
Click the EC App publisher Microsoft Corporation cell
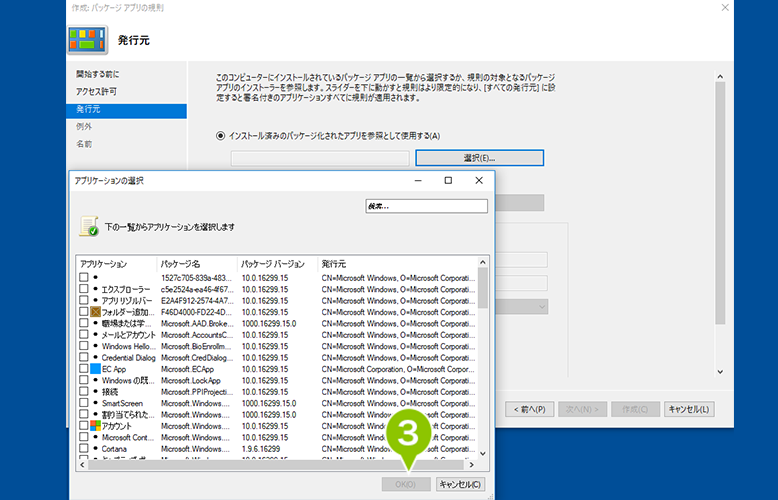point(398,369)
